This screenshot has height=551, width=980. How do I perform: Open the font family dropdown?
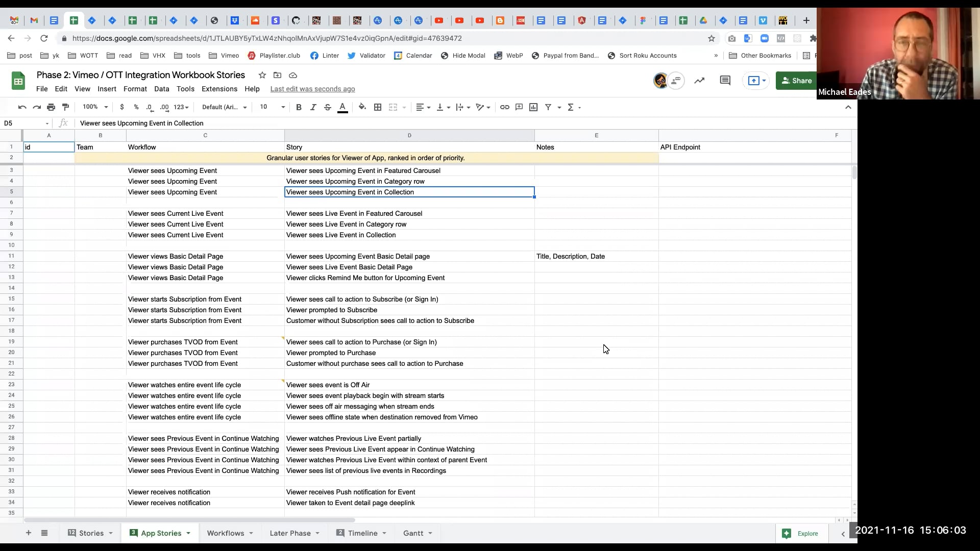pyautogui.click(x=224, y=107)
